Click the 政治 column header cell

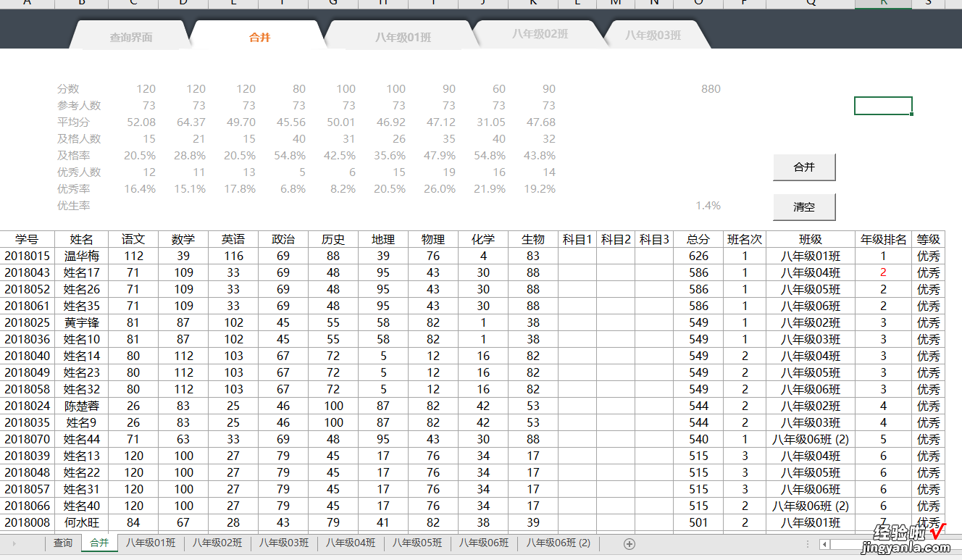(x=283, y=239)
